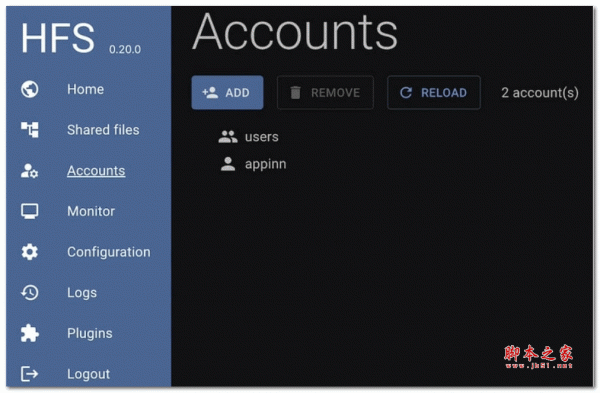
Task: Click the Configuration gear icon
Action: [x=29, y=252]
